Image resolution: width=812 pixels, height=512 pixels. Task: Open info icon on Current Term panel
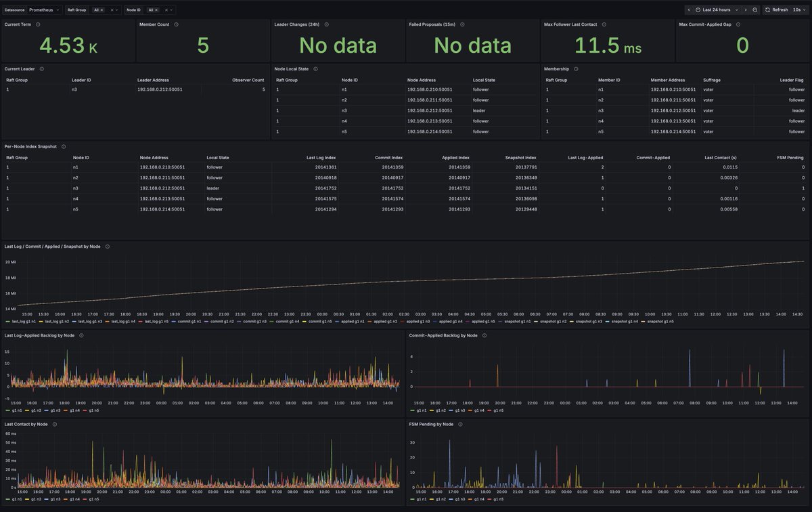(x=38, y=24)
